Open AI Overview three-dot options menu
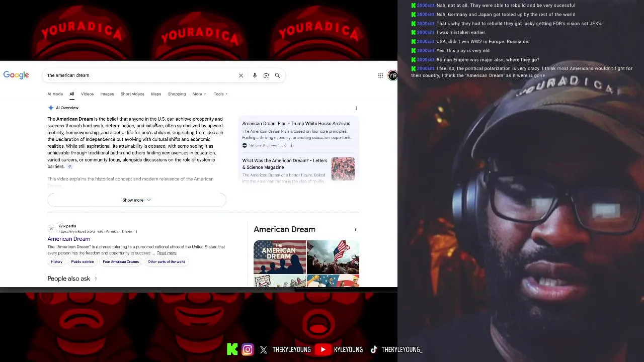Screen dimensions: 644x362 tap(356, 108)
